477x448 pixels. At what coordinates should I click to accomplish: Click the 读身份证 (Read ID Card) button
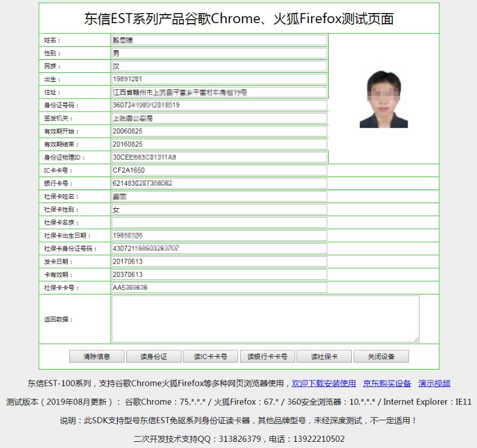coord(154,356)
